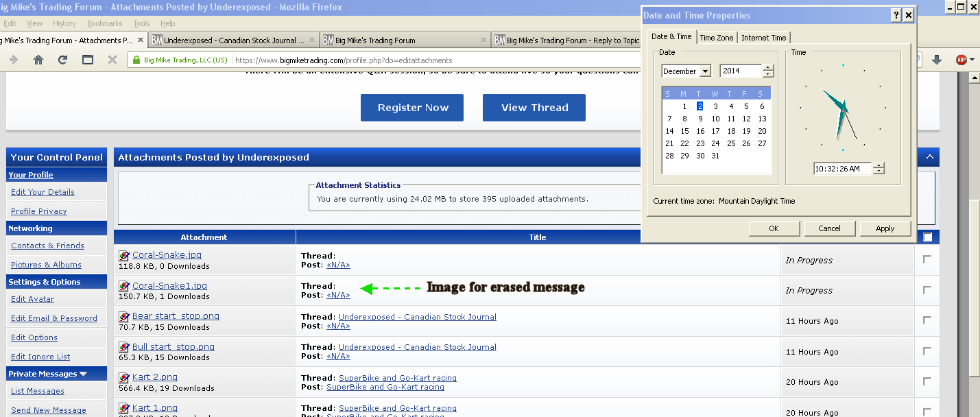
Task: Open the History menu
Action: 64,23
